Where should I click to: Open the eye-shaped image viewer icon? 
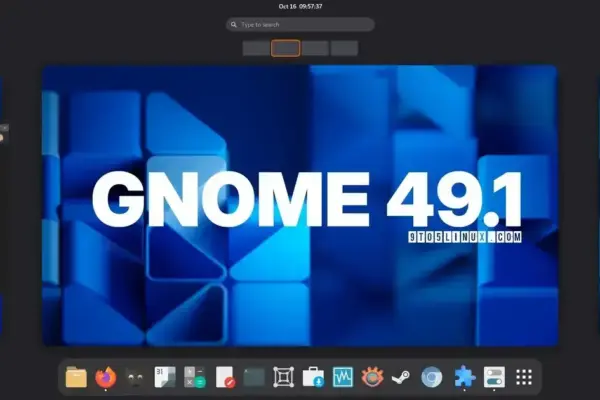373,377
